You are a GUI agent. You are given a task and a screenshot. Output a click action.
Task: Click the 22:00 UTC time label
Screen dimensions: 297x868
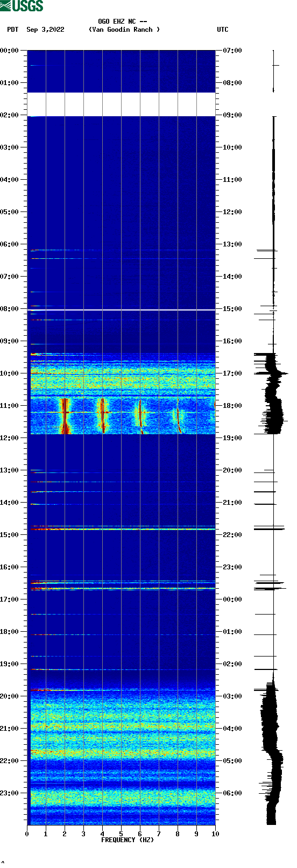(x=232, y=535)
